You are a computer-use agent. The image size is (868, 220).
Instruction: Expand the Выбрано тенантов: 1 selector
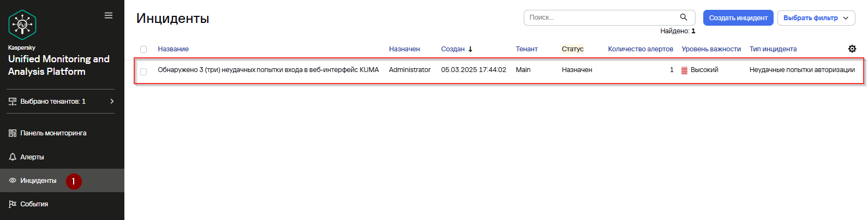pos(62,102)
